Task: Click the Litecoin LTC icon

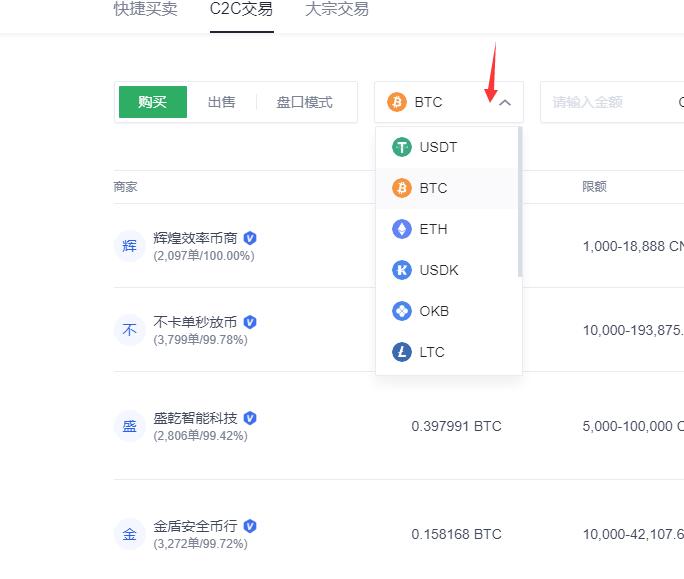Action: (x=402, y=352)
